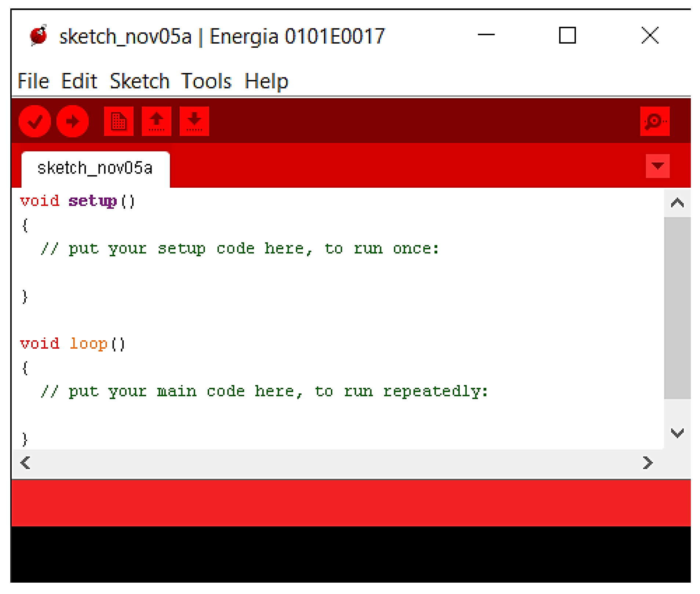Viewport: 700px width, 594px height.
Task: Open the Tools menu
Action: 207,81
